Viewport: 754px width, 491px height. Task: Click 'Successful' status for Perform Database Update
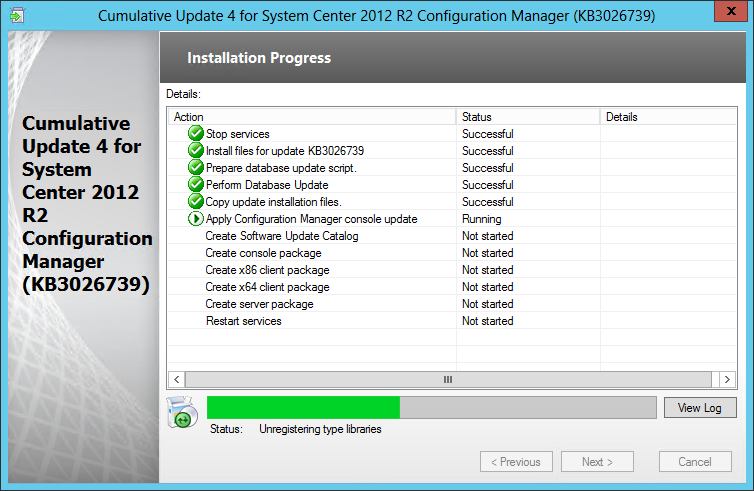pyautogui.click(x=488, y=185)
